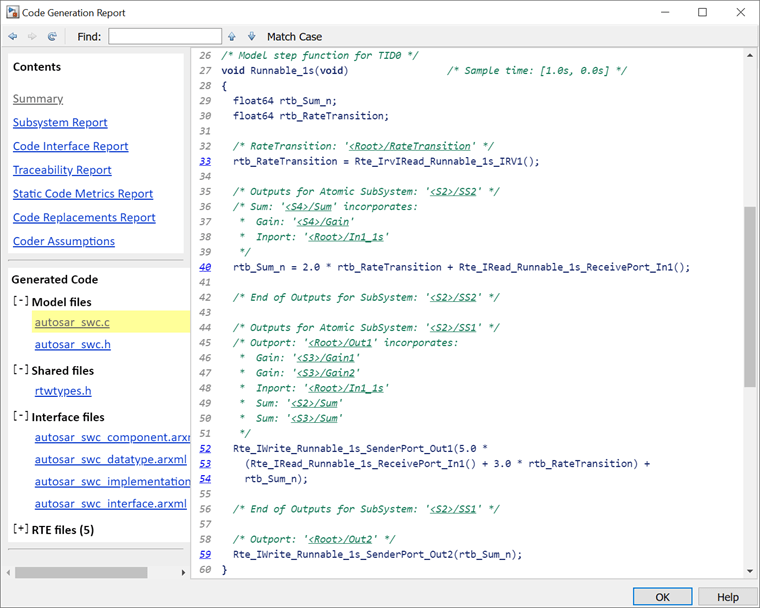The height and width of the screenshot is (608, 760).
Task: Expand the RTE files (5) group
Action: pos(21,529)
